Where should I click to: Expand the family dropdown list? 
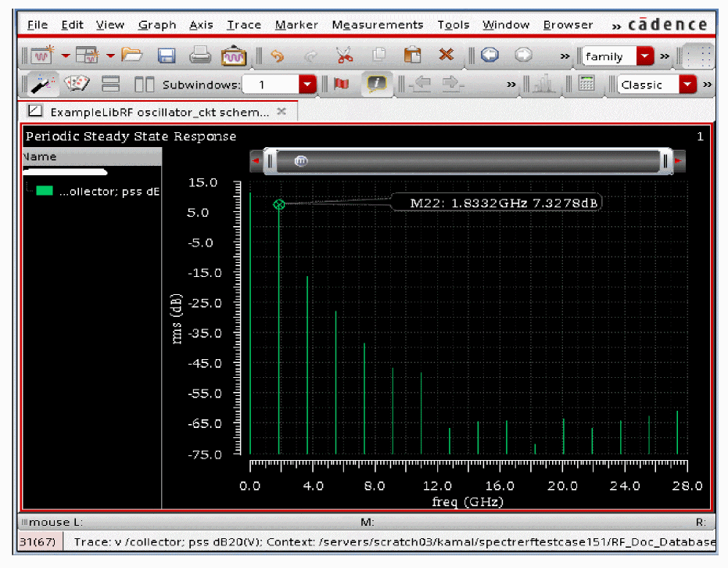644,56
